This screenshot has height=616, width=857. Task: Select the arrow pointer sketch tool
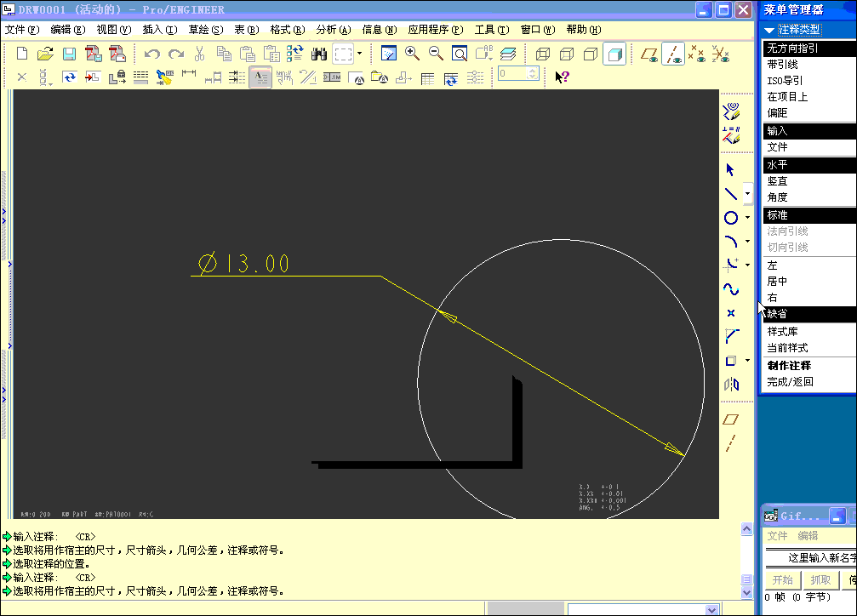click(730, 170)
